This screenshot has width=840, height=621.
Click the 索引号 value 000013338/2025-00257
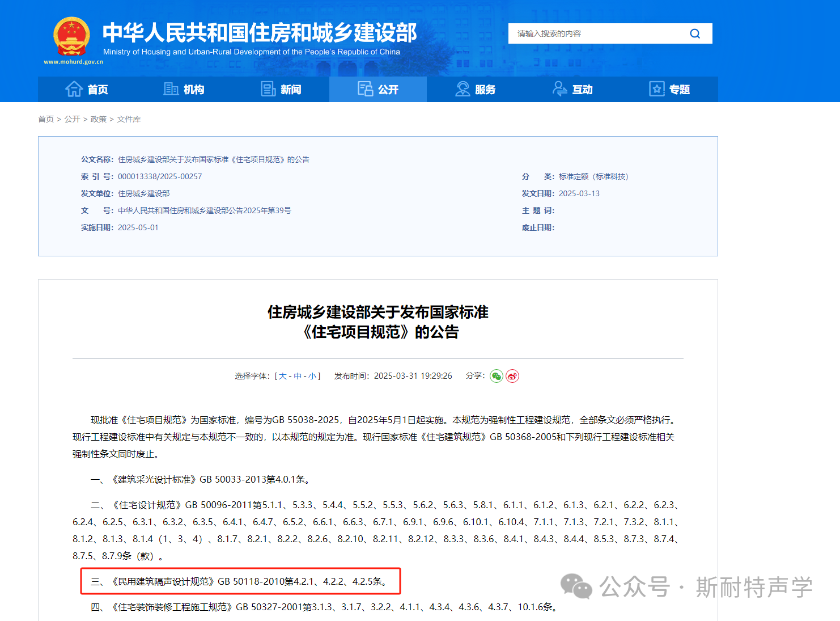(x=160, y=176)
